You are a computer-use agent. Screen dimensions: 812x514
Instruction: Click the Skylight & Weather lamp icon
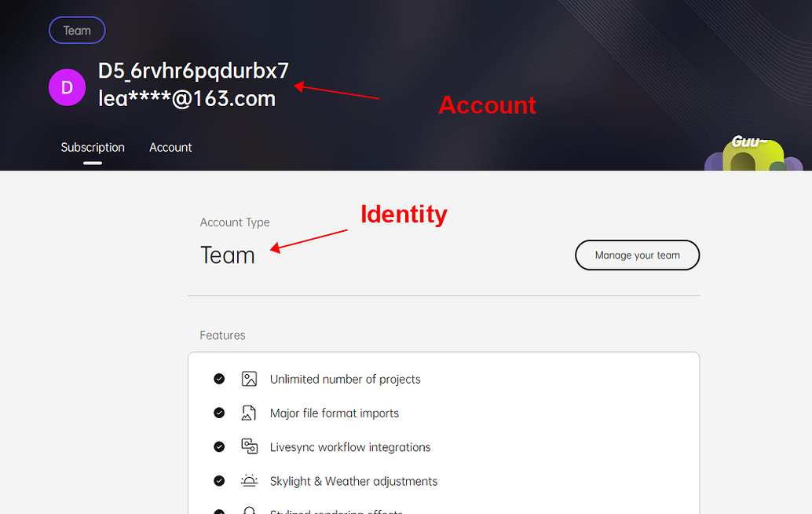coord(250,480)
